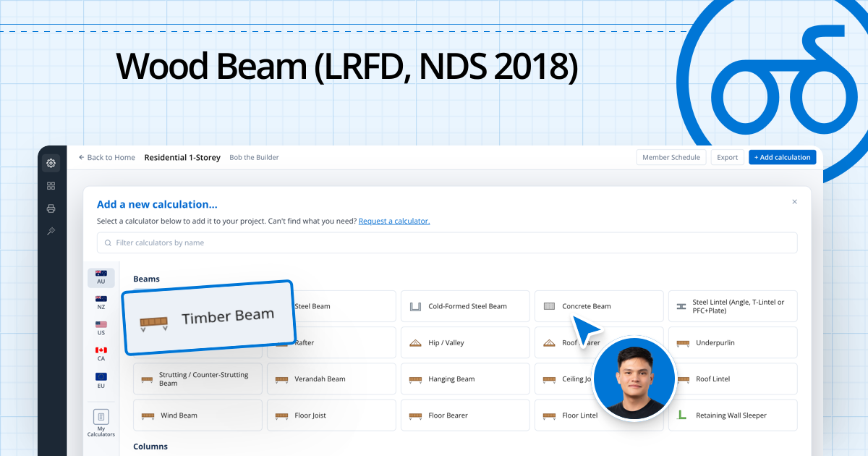The image size is (868, 456).
Task: Select the Rafter calculator
Action: (331, 342)
